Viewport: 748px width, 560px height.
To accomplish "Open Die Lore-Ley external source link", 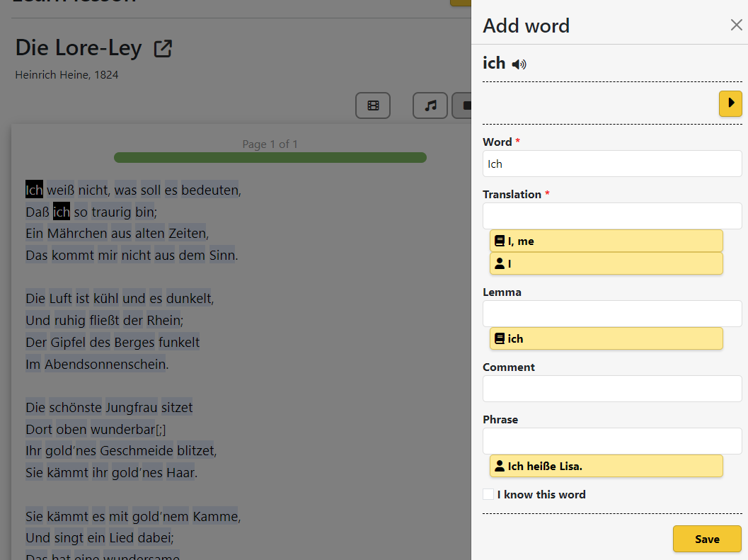I will pyautogui.click(x=163, y=49).
